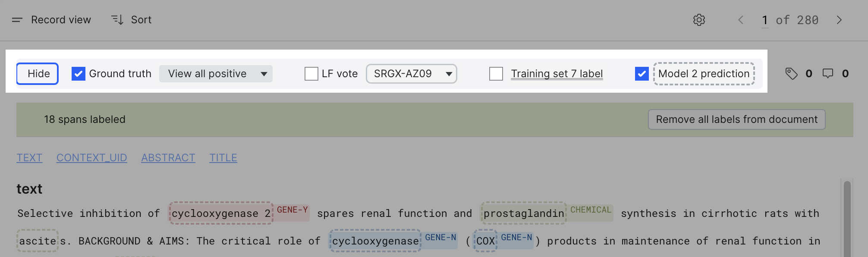Open the settings gear icon
The width and height of the screenshot is (868, 257).
coord(699,20)
